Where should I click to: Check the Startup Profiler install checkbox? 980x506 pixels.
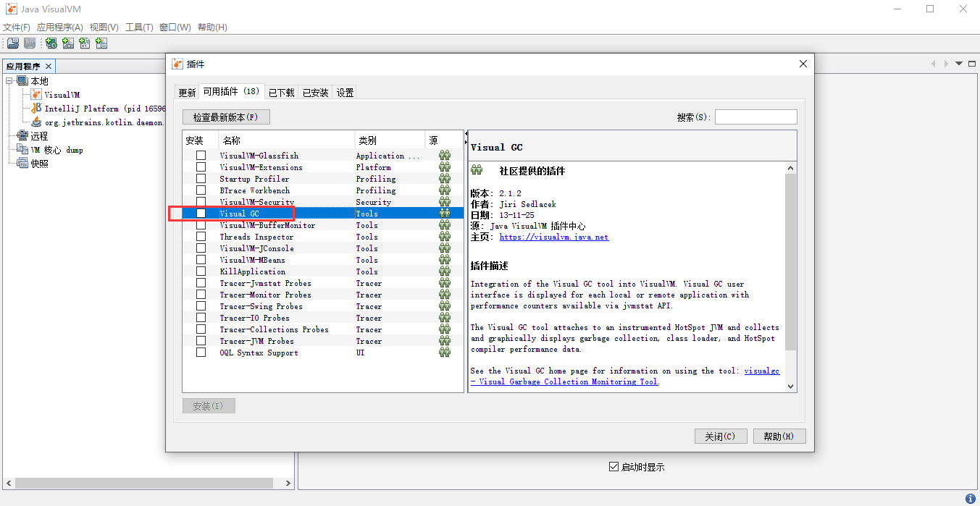click(201, 179)
